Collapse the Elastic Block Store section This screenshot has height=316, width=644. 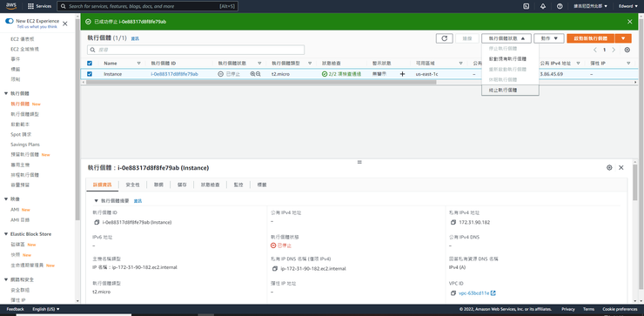click(6, 234)
